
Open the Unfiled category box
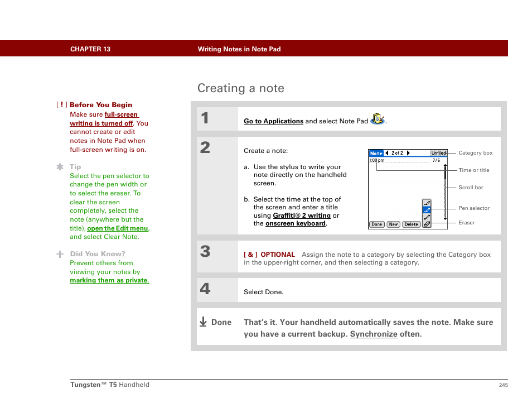(438, 153)
